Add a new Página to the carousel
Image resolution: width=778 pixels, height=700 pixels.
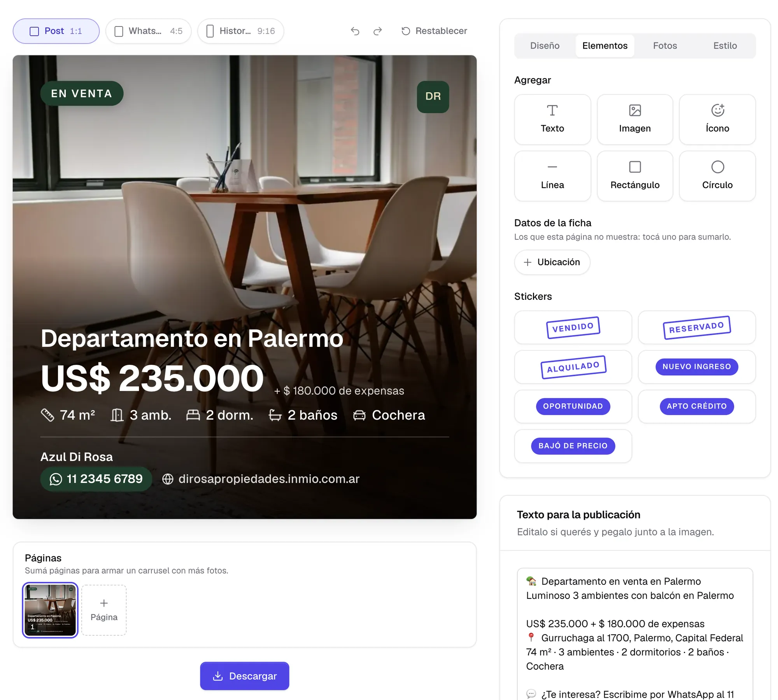tap(104, 610)
